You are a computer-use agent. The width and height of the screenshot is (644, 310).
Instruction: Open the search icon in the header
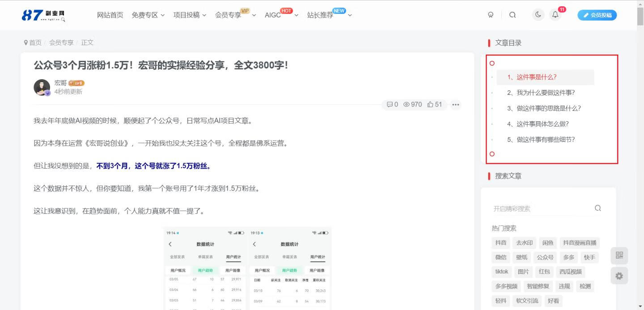512,14
